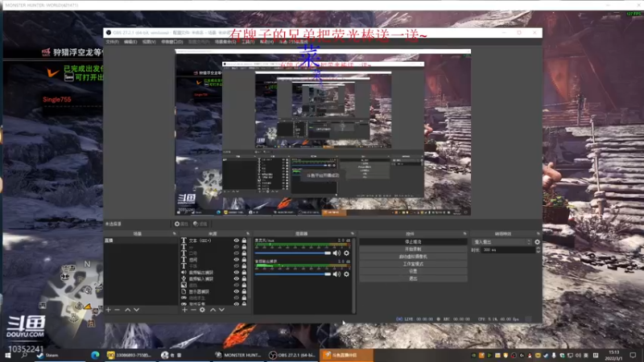Switch to OBS 27.2.1 taskbar button

292,355
